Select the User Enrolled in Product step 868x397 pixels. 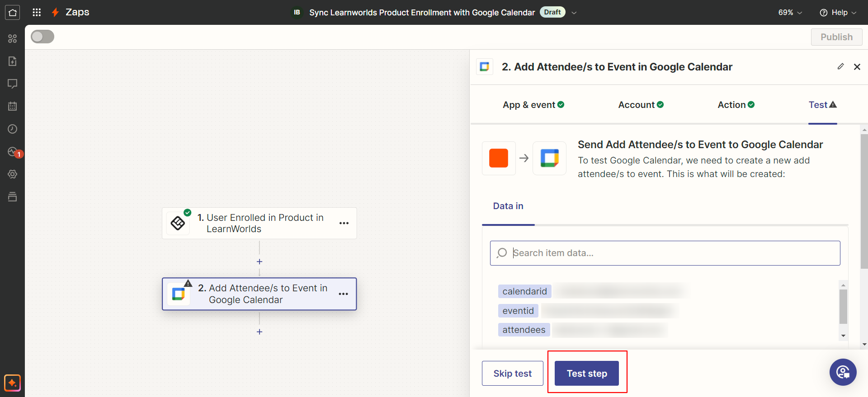(x=259, y=223)
